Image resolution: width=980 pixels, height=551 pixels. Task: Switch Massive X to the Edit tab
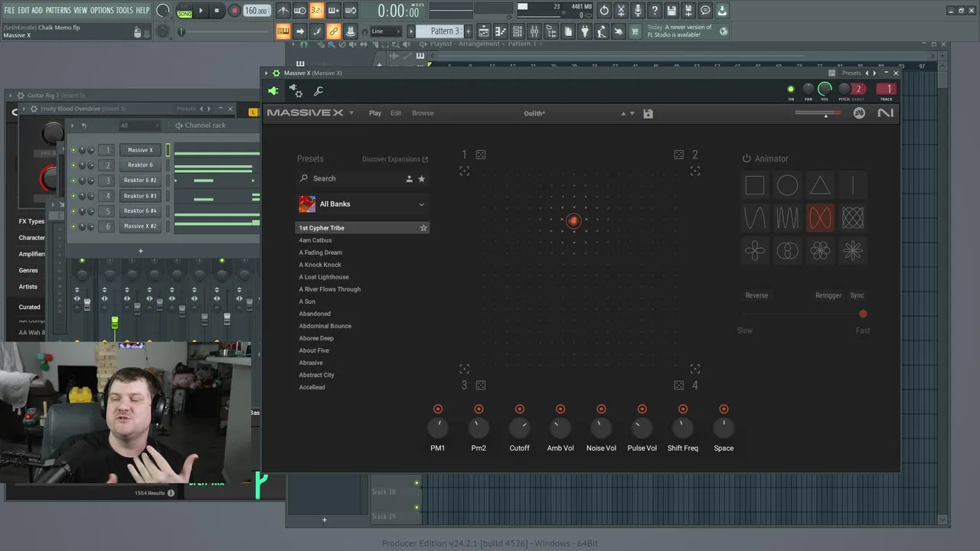tap(396, 113)
